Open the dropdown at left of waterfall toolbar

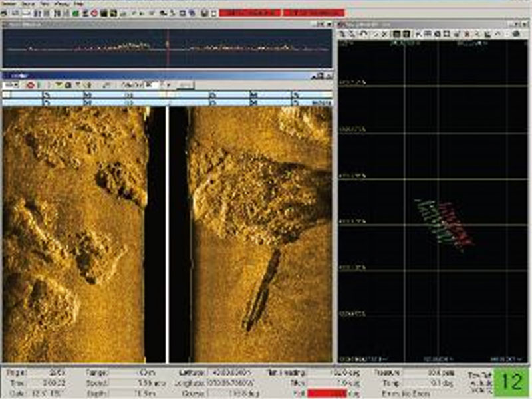(x=11, y=85)
